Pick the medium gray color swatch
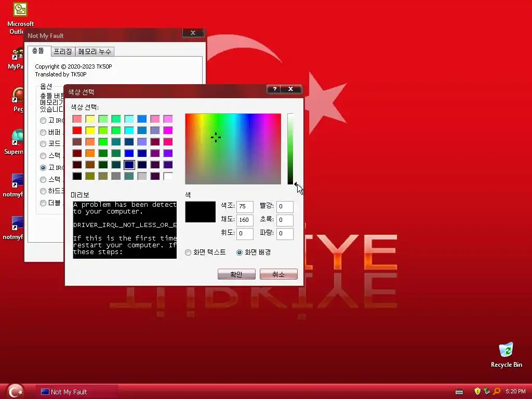 [x=116, y=176]
